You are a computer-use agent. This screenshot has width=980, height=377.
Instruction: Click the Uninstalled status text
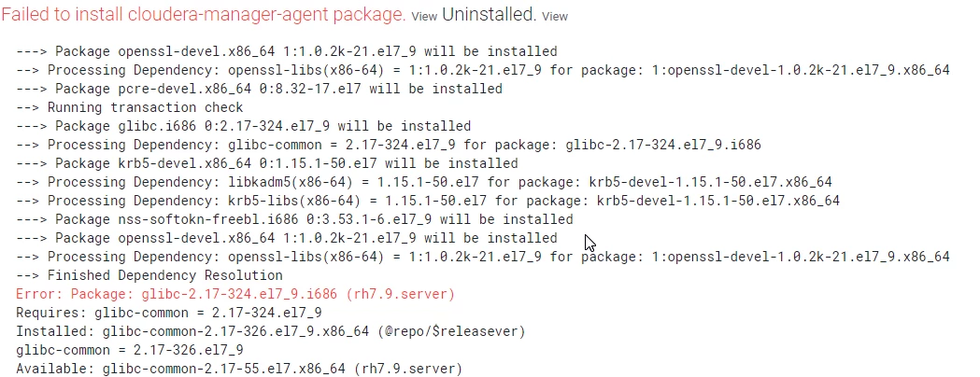click(x=490, y=16)
